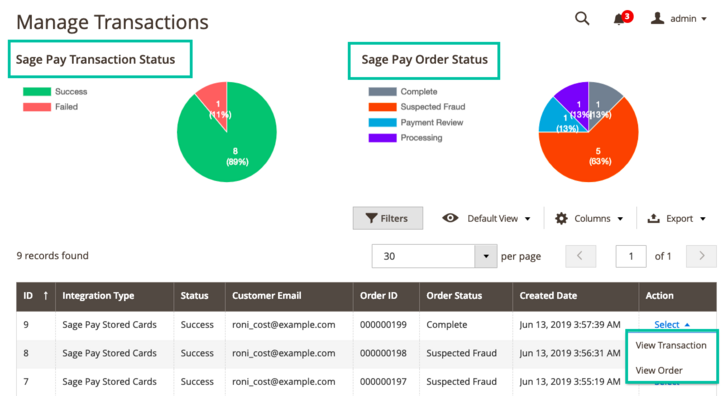This screenshot has width=728, height=396.
Task: Click created date Jun 13, 2019 3:56:31 AM
Action: tap(570, 353)
